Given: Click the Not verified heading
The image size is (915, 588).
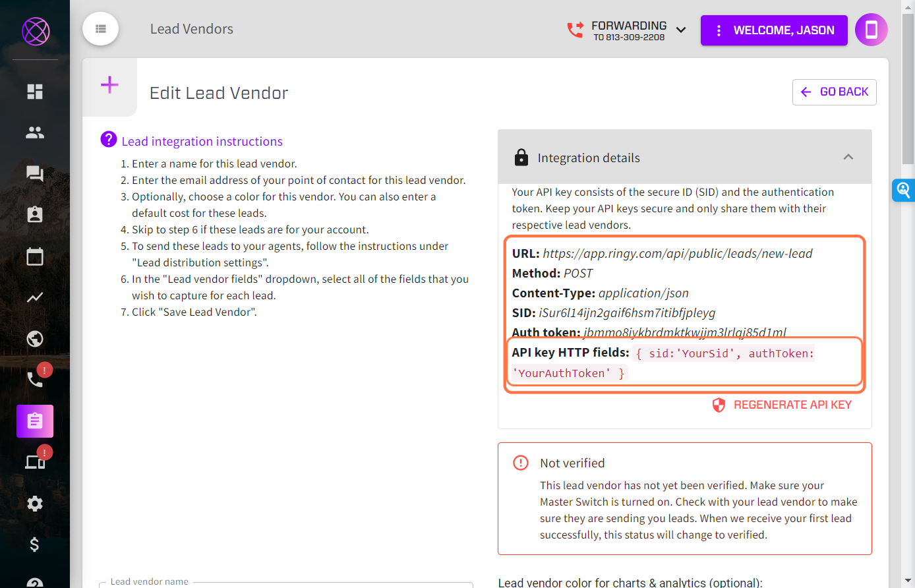Looking at the screenshot, I should [572, 463].
